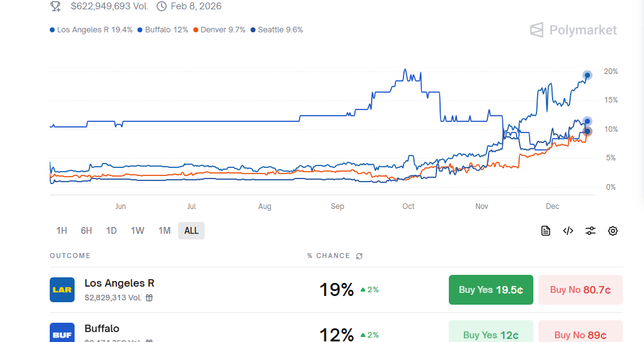Open chart filter sliders icon
This screenshot has height=342, width=644.
click(x=591, y=231)
